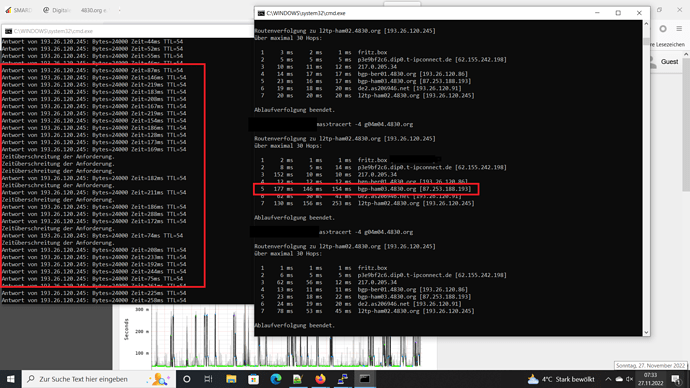
Task: Open Microsoft Store taskbar icon
Action: (253, 379)
